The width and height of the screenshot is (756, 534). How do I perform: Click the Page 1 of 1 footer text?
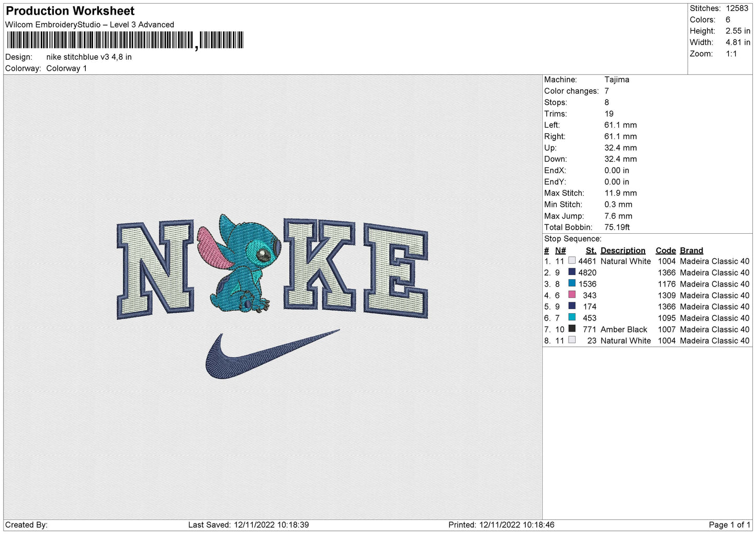pos(729,525)
